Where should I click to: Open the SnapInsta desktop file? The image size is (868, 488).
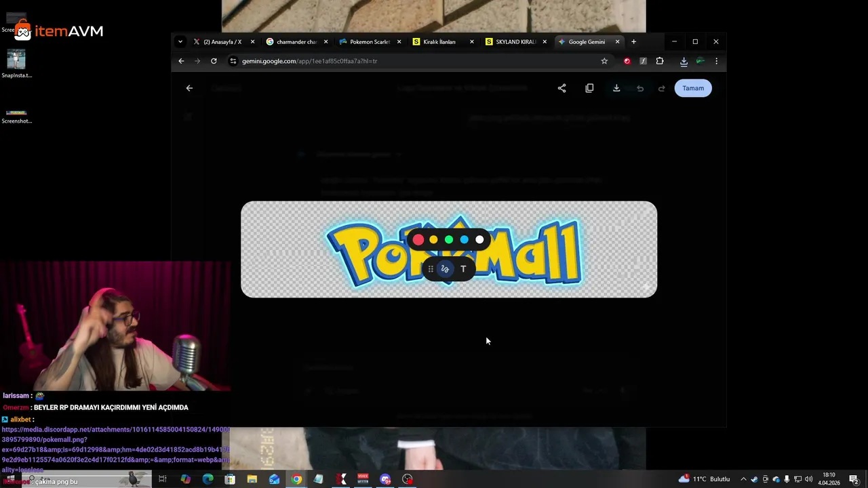pos(16,64)
